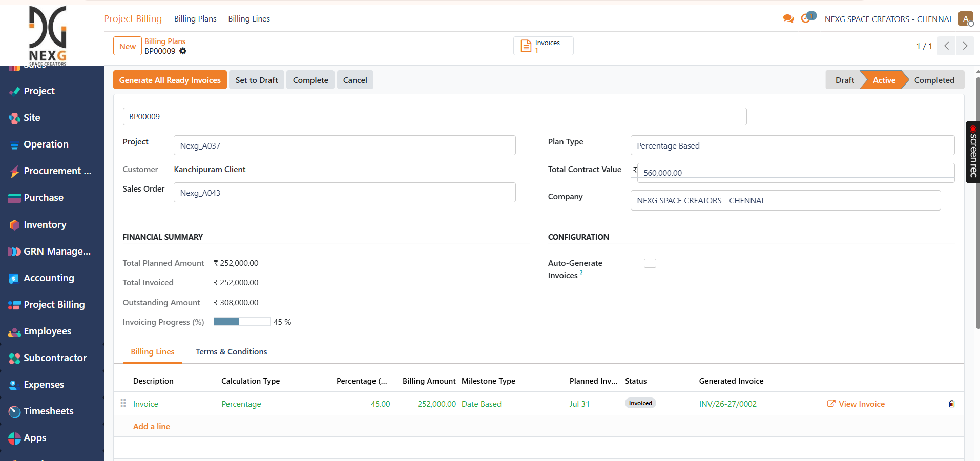The height and width of the screenshot is (461, 980).
Task: Switch to the Billing Lines tab
Action: pyautogui.click(x=152, y=352)
